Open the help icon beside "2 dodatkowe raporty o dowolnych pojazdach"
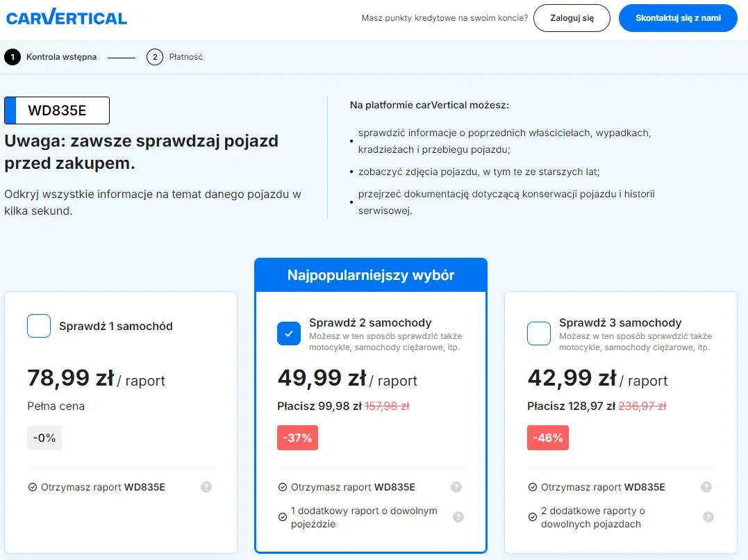Viewport: 748px width, 560px height. point(708,517)
